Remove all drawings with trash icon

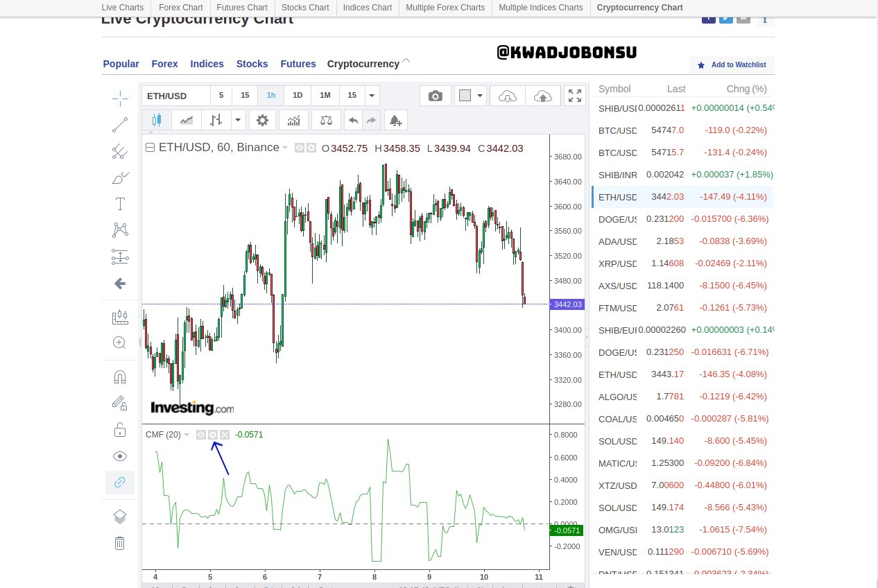(x=119, y=543)
